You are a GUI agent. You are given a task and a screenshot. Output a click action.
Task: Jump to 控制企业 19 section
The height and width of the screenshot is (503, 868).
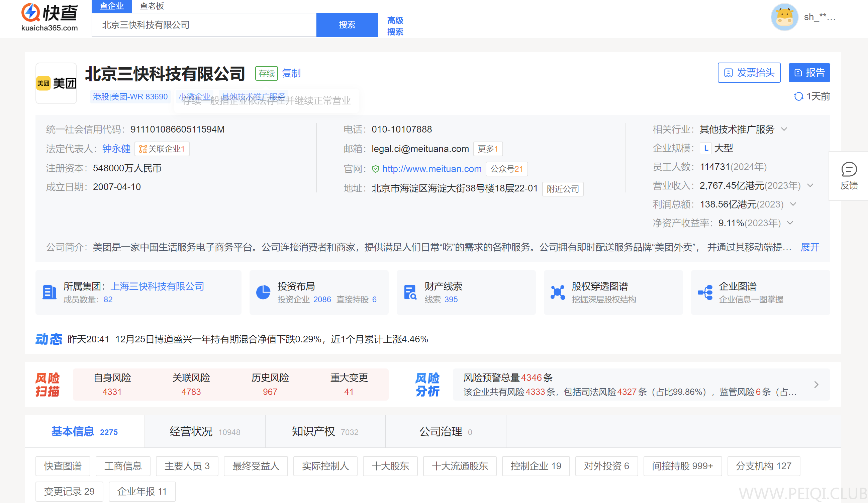[536, 466]
